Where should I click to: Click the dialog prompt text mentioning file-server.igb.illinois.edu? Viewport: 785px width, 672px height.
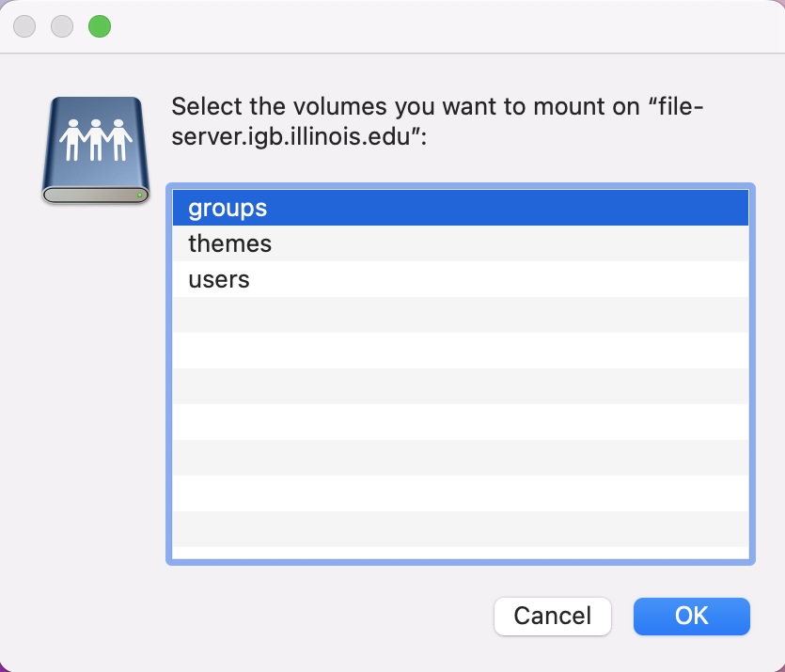click(437, 122)
